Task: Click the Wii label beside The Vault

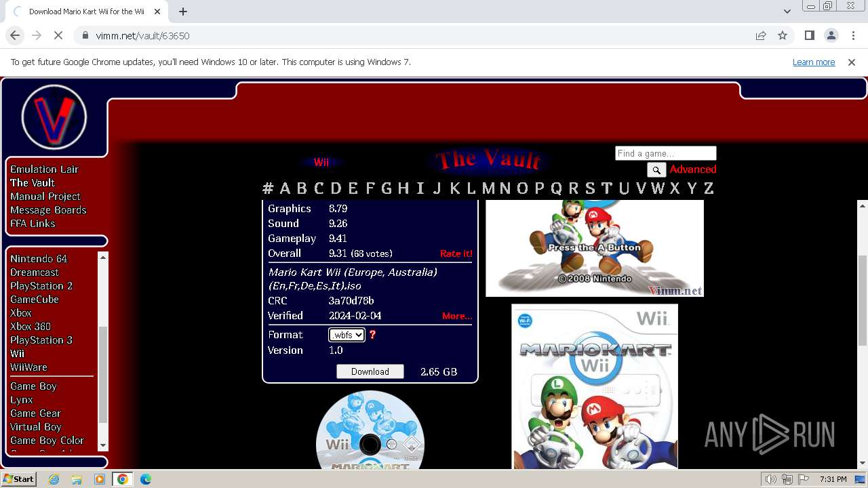Action: [321, 163]
